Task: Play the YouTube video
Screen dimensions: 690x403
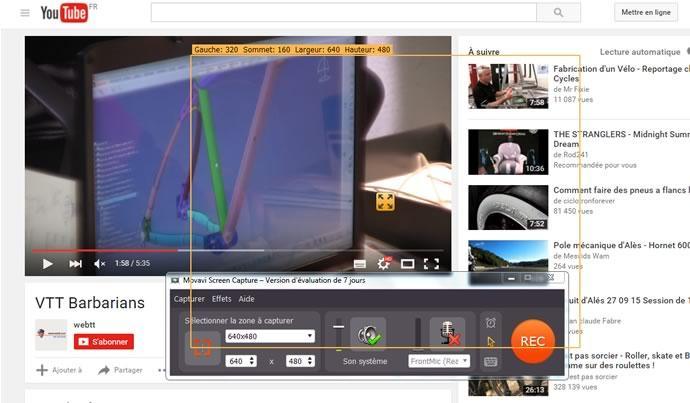Action: (x=48, y=264)
